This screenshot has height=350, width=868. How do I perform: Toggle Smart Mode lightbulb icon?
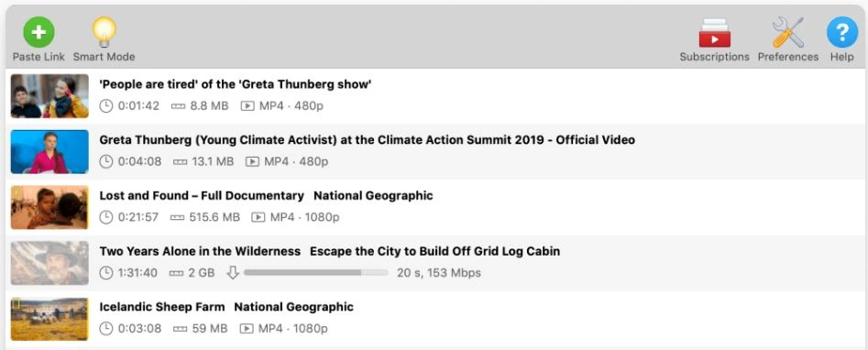[104, 31]
